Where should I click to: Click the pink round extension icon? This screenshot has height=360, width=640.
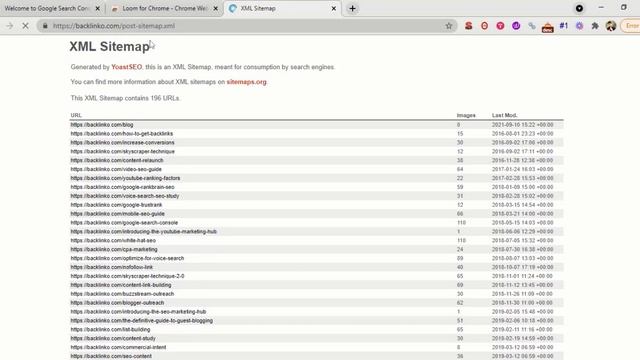click(500, 26)
